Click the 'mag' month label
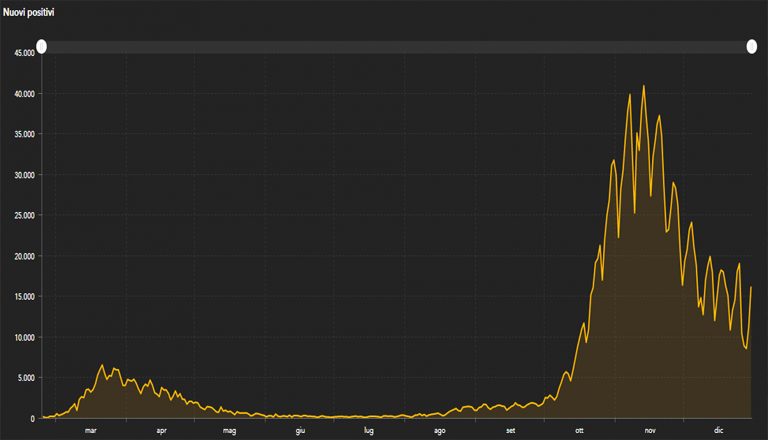The width and height of the screenshot is (768, 440). click(x=229, y=431)
